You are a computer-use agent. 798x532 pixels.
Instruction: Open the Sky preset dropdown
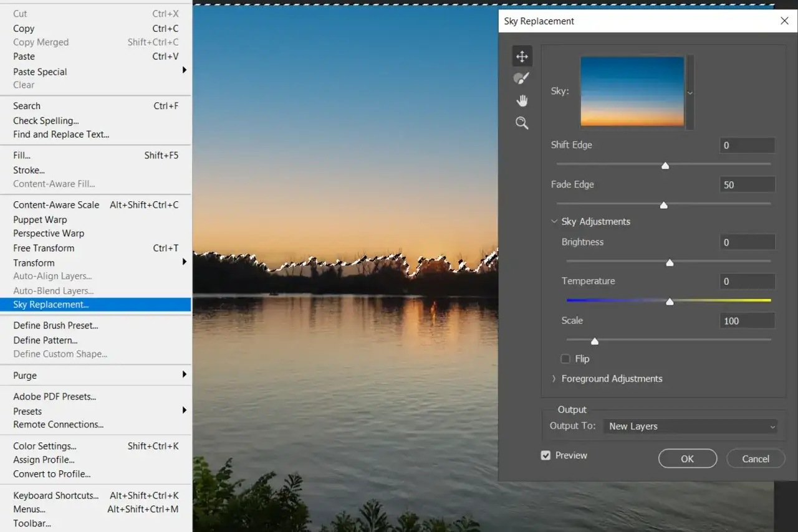click(x=690, y=91)
